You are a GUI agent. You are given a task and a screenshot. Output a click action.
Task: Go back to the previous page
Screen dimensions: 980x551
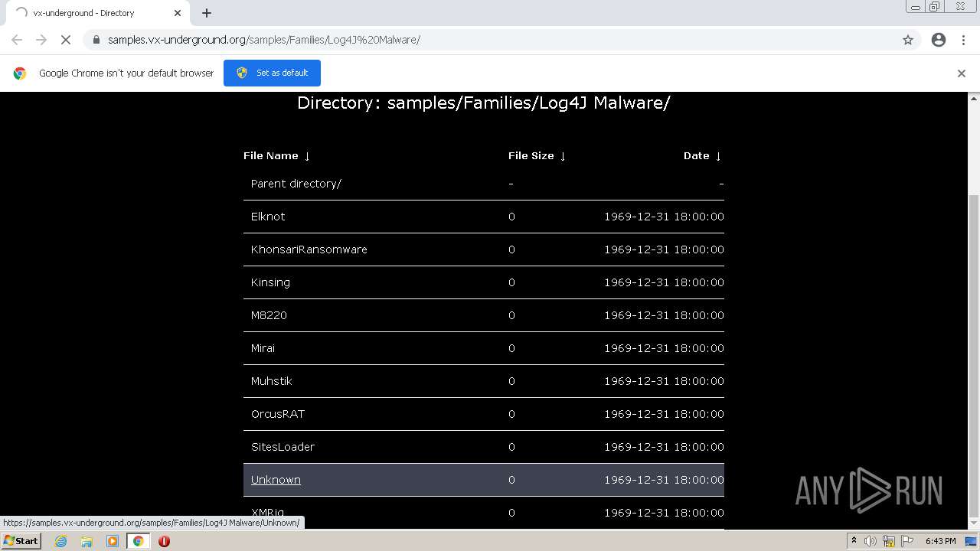point(17,40)
